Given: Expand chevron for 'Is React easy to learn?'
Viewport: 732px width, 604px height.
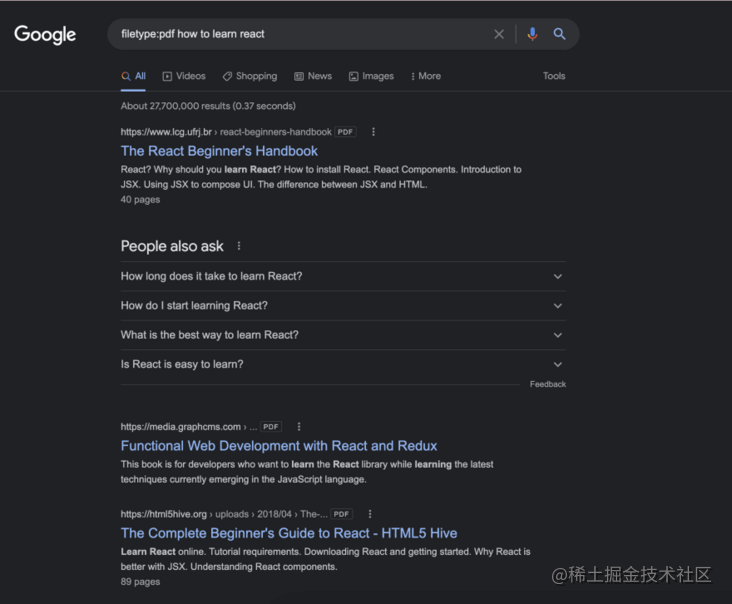Looking at the screenshot, I should click(557, 365).
